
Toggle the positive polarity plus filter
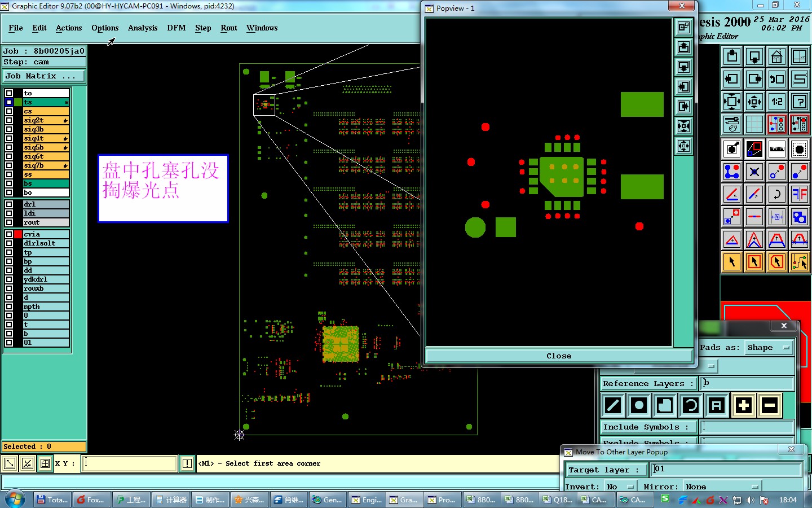[x=744, y=405]
